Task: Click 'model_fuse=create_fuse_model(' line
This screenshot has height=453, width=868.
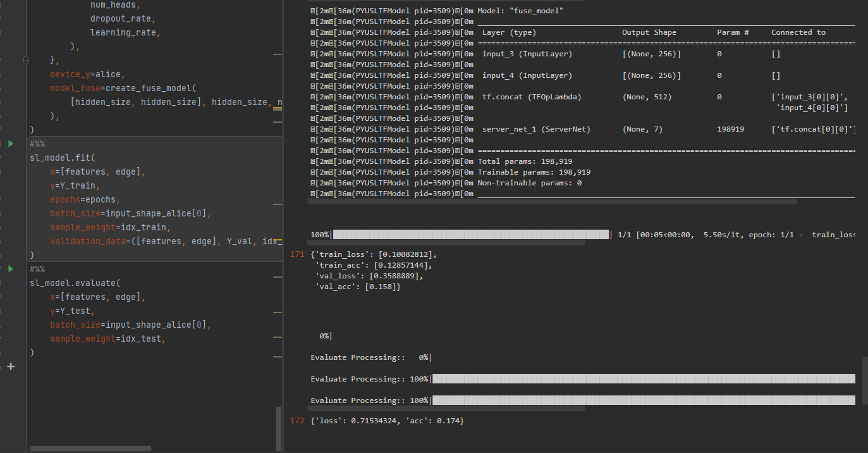Action: [124, 88]
